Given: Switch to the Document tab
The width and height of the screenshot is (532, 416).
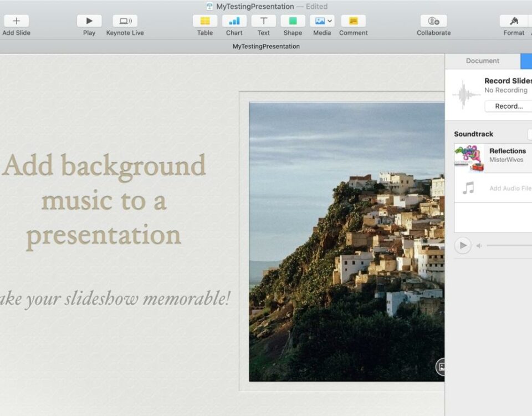Looking at the screenshot, I should (x=483, y=61).
